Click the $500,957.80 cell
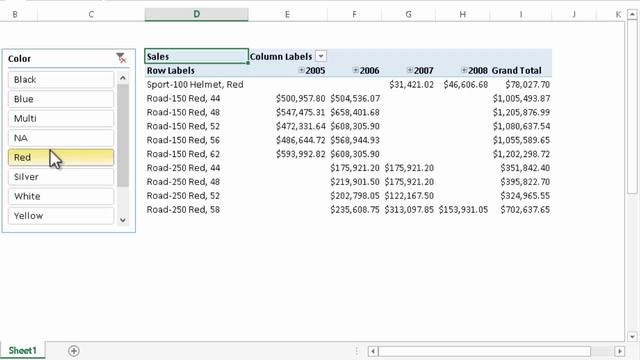Screen dimensions: 640x360 pyautogui.click(x=300, y=98)
